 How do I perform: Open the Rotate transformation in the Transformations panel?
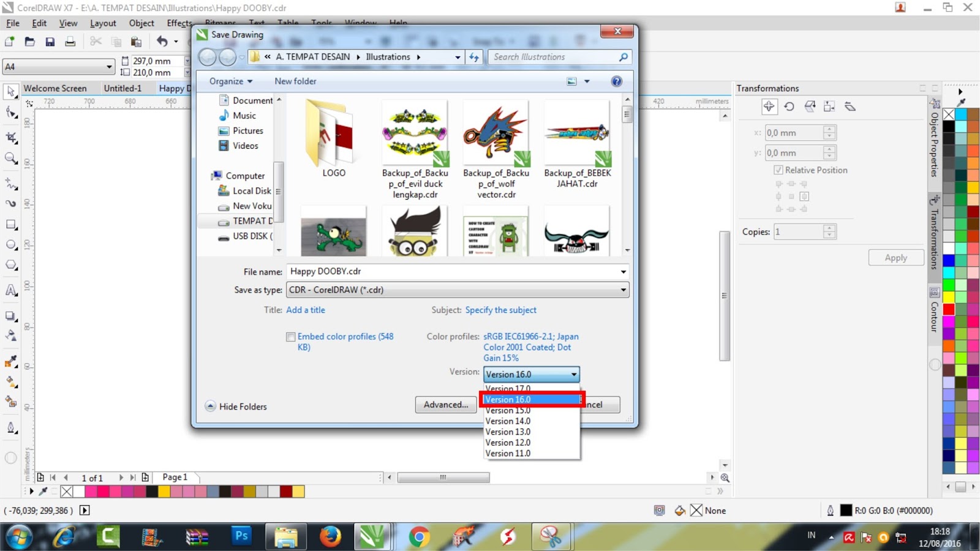tap(790, 107)
